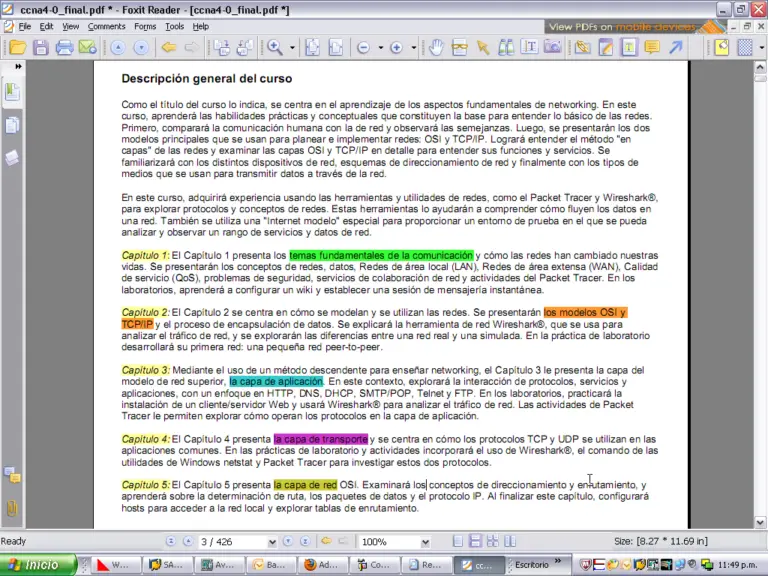Go to previous page in status bar
The width and height of the screenshot is (768, 576).
point(188,541)
